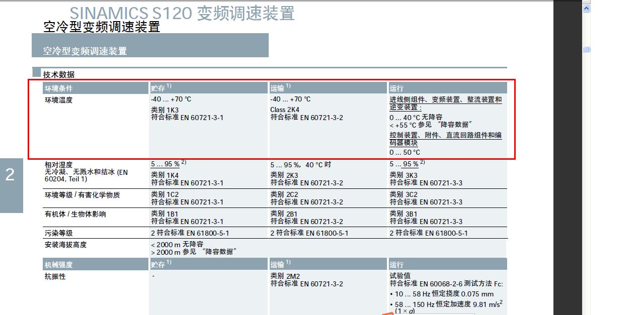Click the vertical scrollbar thumb
The width and height of the screenshot is (644, 315).
point(586,49)
